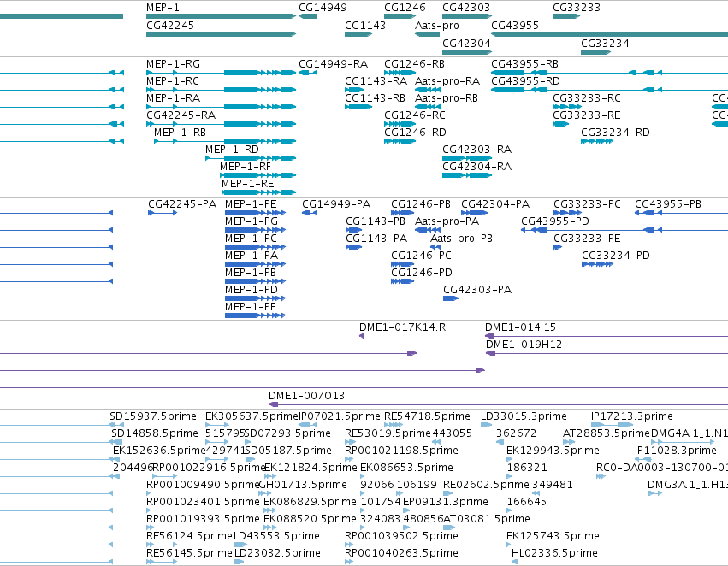Select transcript MEP-1-RB
The width and height of the screenshot is (728, 566).
225,141
